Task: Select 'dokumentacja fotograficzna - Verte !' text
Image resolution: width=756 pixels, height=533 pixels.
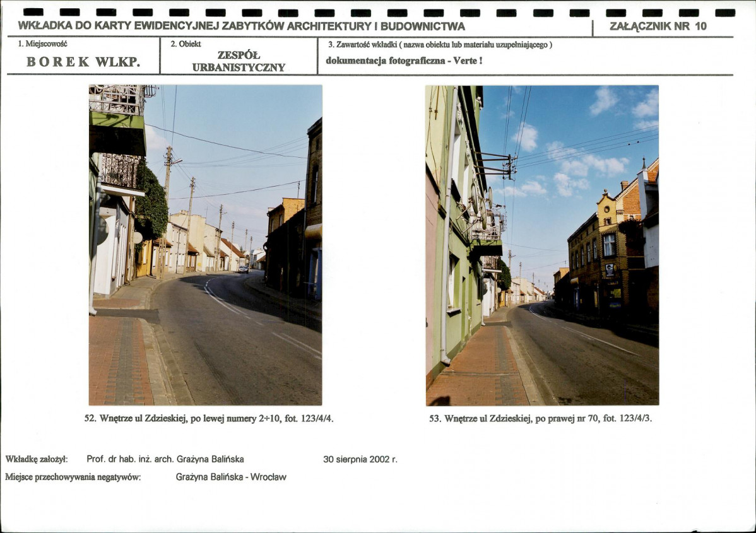Action: pos(404,61)
